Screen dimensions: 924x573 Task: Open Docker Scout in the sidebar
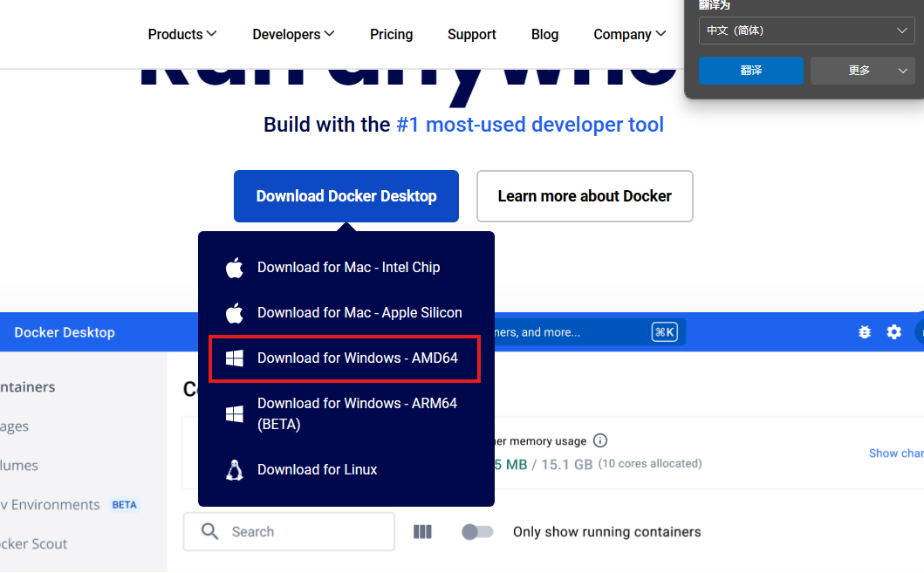coord(33,544)
